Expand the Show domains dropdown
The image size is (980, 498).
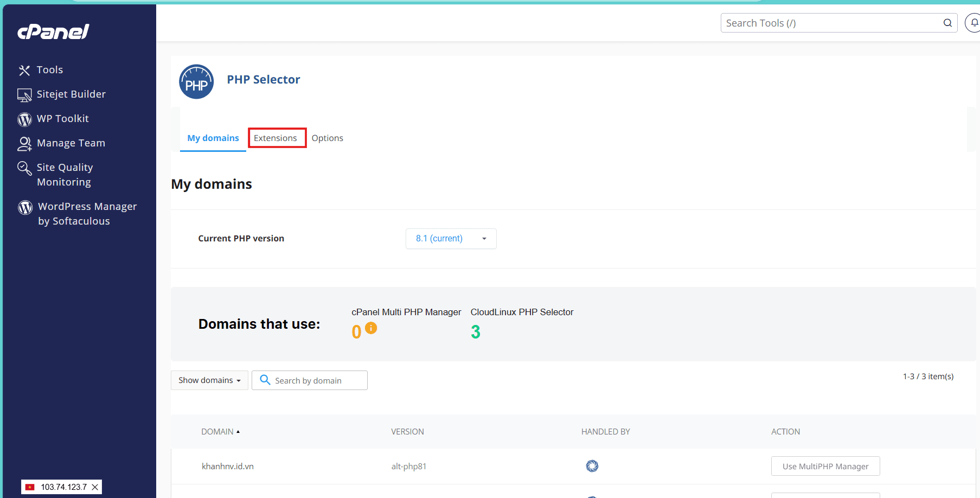pos(209,380)
